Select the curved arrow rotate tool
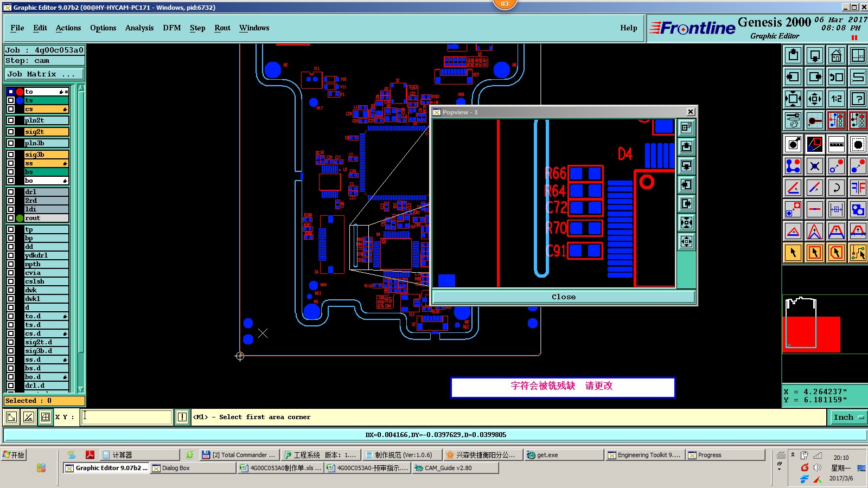This screenshot has width=868, height=488. pos(837,188)
